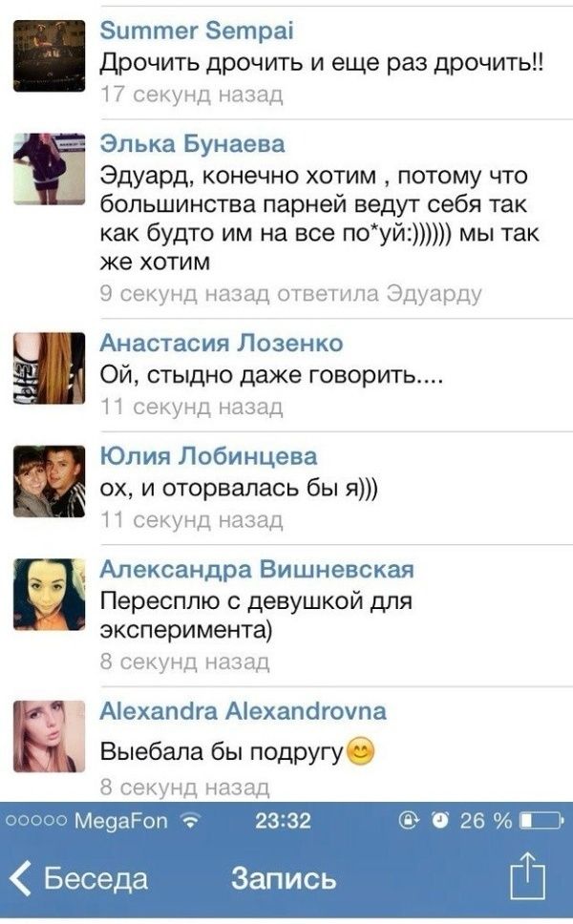The image size is (573, 924).
Task: Open the Summer Sempai profile link
Action: (x=197, y=31)
